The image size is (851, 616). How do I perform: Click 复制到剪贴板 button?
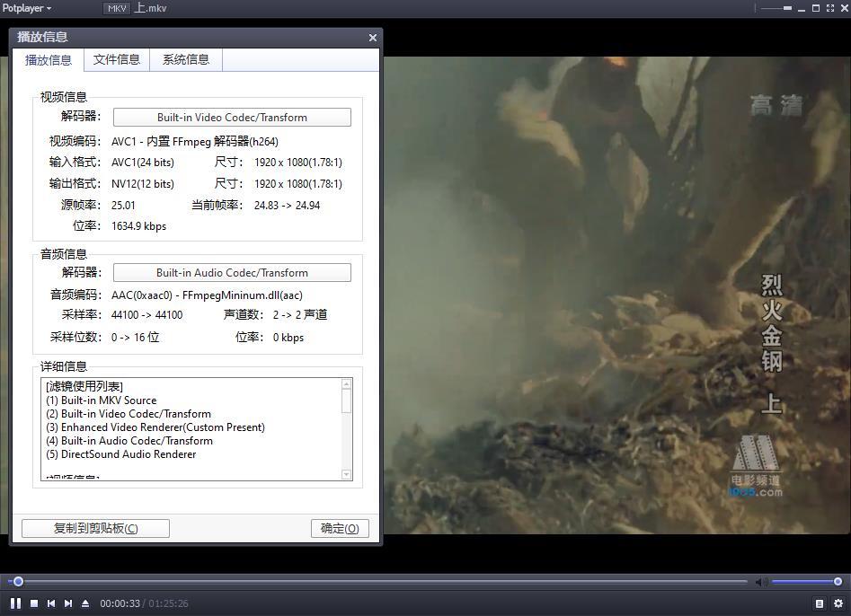[95, 528]
